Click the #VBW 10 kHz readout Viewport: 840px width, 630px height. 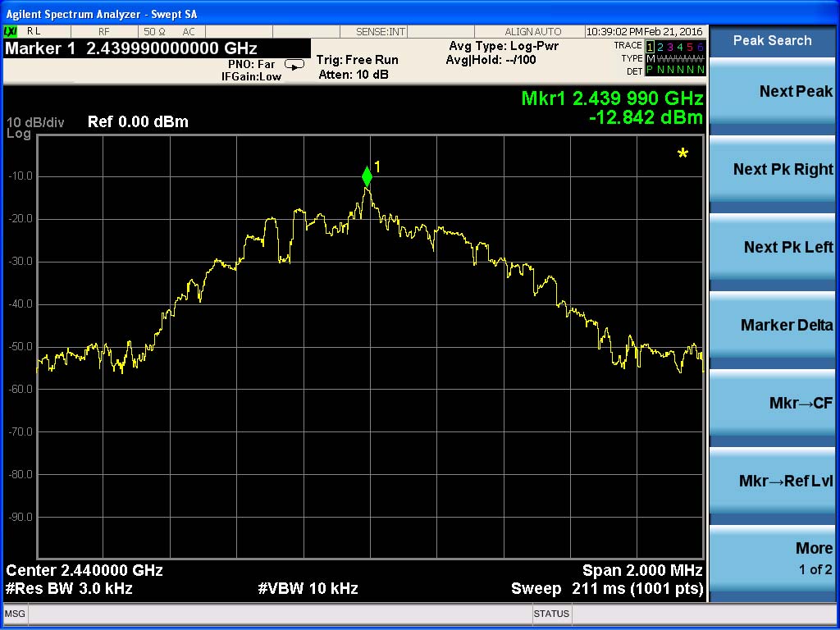point(308,589)
